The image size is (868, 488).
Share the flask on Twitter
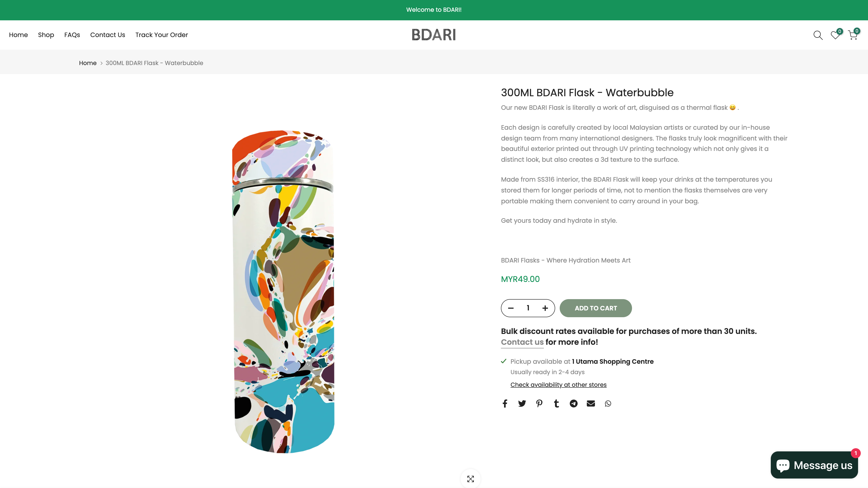pyautogui.click(x=522, y=403)
